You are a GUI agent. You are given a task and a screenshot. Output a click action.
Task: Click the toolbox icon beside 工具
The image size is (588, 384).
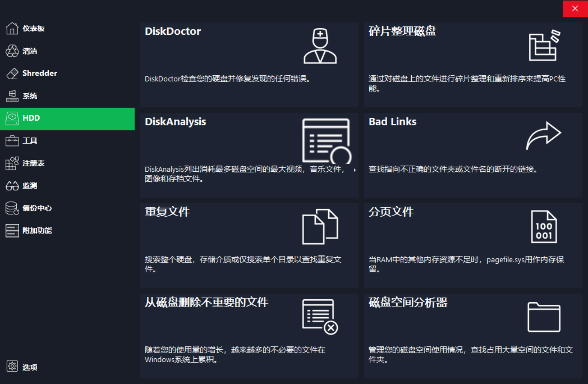coord(12,141)
